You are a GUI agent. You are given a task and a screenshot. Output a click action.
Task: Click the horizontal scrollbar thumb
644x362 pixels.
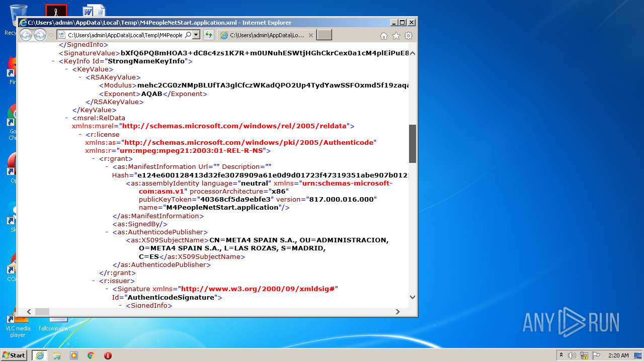click(x=42, y=312)
